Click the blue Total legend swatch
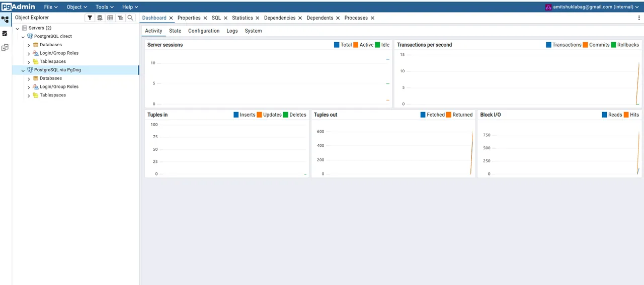This screenshot has height=285, width=644. click(337, 45)
